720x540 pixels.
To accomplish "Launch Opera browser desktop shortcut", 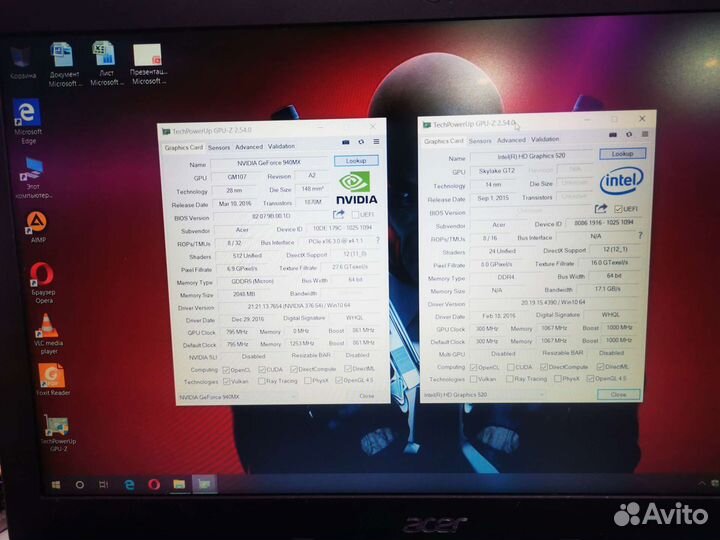I will (43, 282).
